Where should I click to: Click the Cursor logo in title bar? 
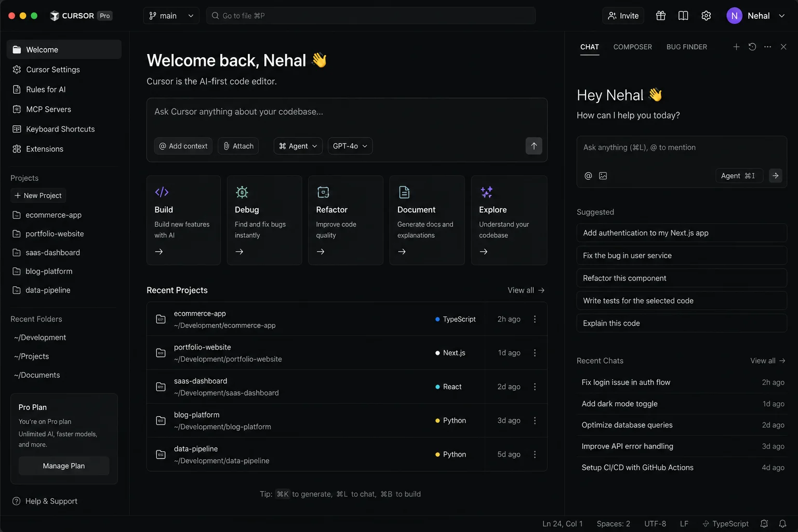pos(55,16)
